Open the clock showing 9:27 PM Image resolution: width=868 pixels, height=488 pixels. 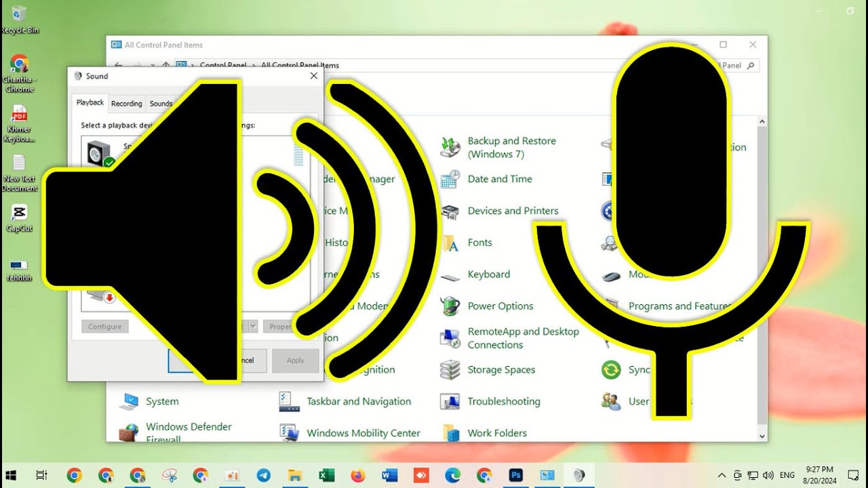tap(820, 475)
